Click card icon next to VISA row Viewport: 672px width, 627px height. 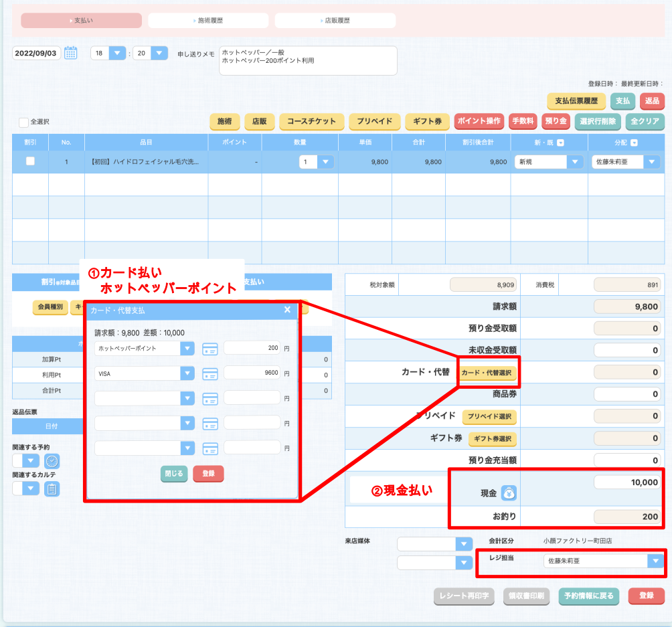pos(209,373)
